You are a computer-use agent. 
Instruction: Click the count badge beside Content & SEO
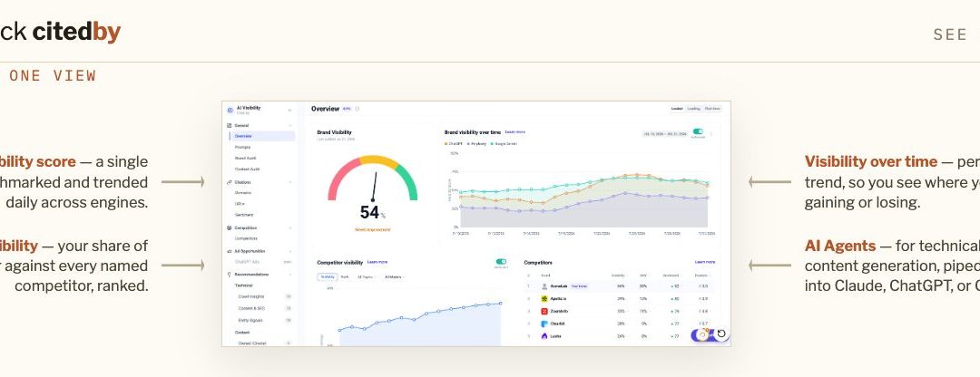pos(289,308)
